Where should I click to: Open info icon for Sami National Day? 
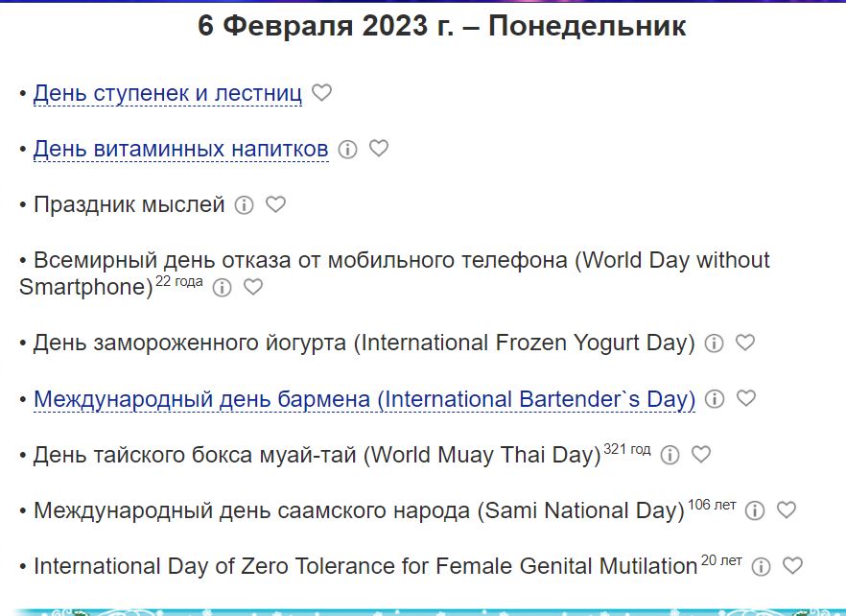755,510
